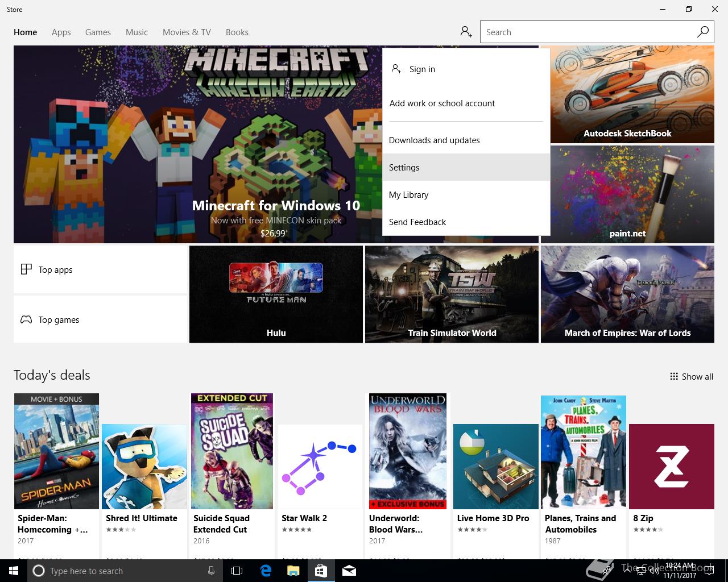
Task: Open Top games list
Action: (x=100, y=319)
